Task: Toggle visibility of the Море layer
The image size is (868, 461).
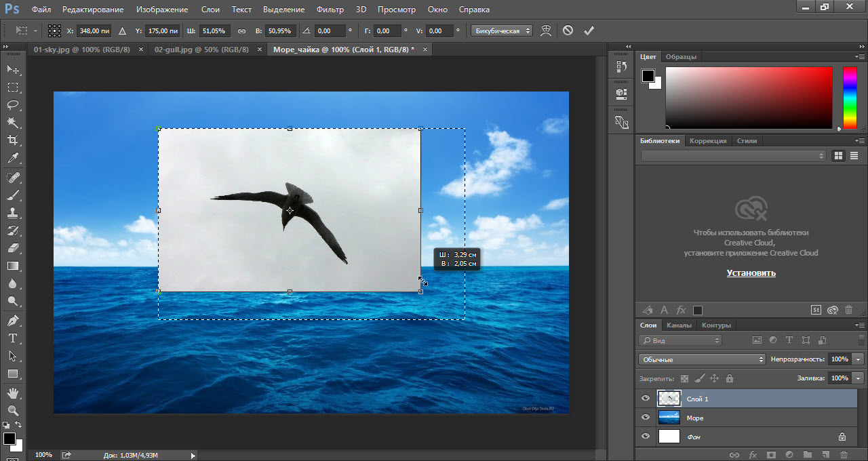Action: coord(646,418)
